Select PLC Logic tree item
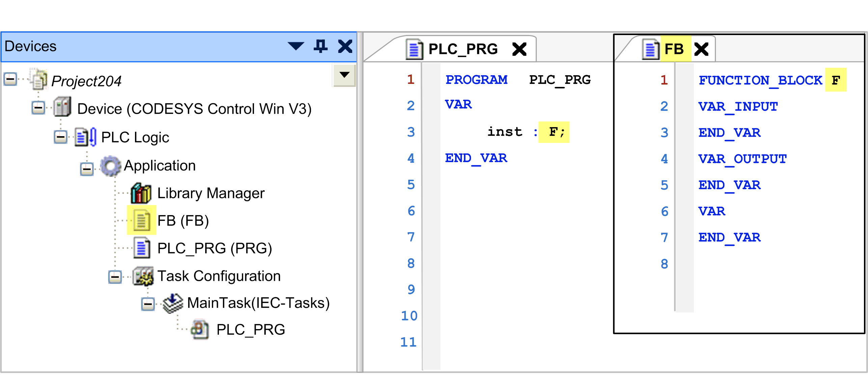This screenshot has width=868, height=387. tap(135, 137)
